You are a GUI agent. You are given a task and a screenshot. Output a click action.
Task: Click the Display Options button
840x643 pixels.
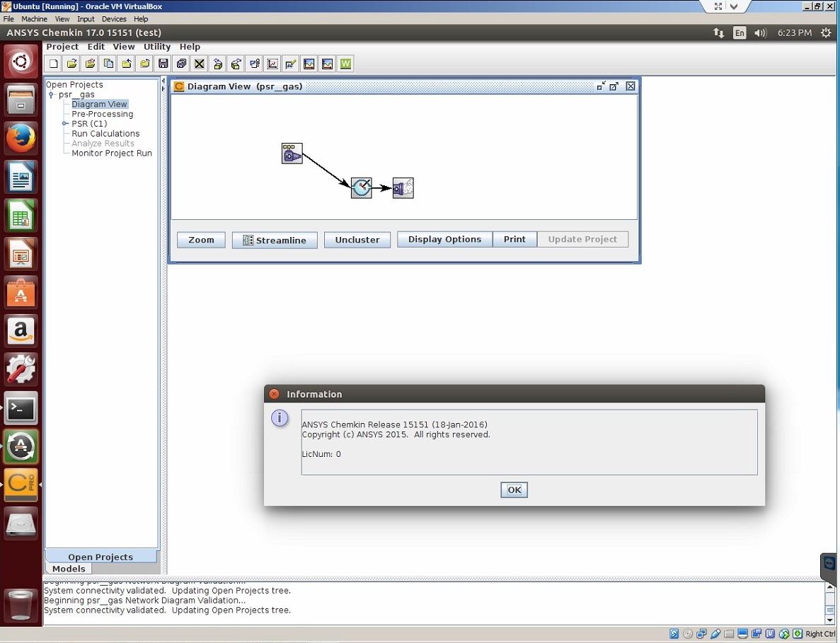pos(444,239)
